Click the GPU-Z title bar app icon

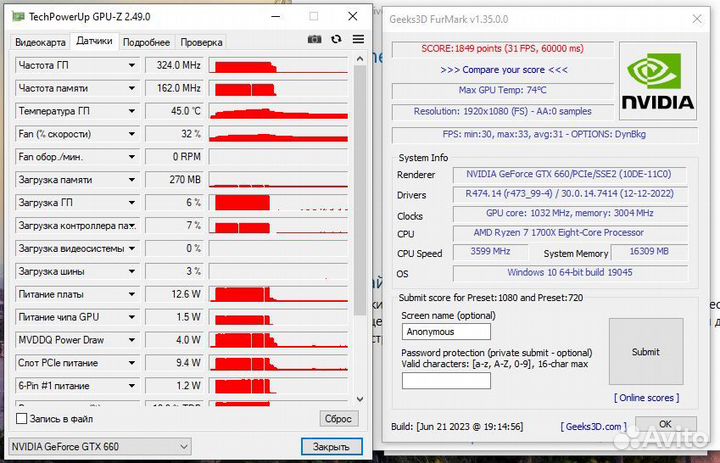click(x=18, y=17)
